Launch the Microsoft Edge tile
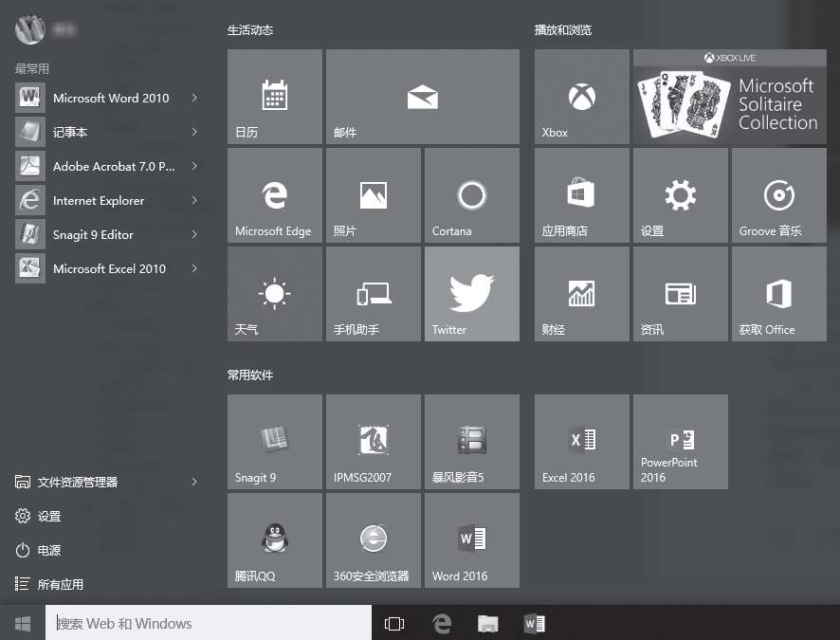 pos(274,195)
